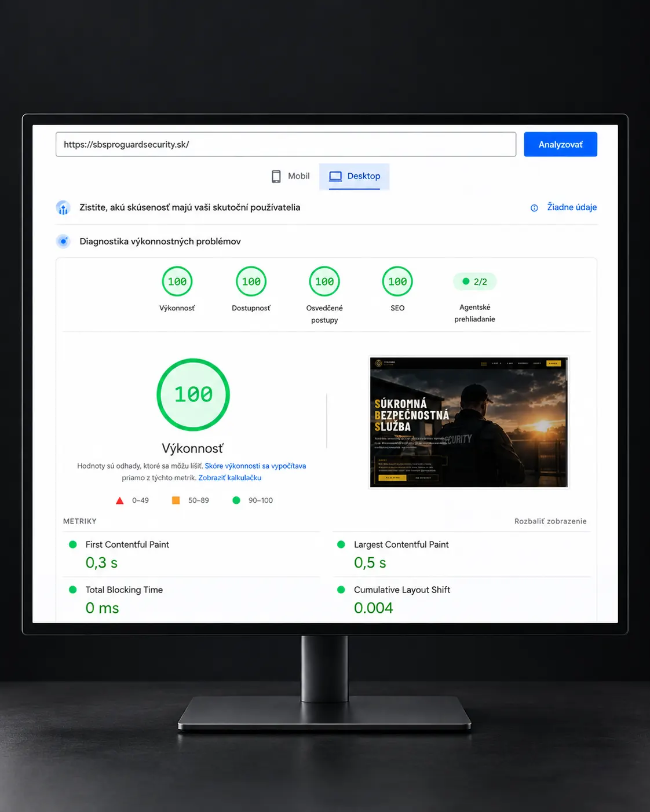Click the green dot beside Total Blocking Time
Screen dimensions: 650x812
pyautogui.click(x=73, y=590)
